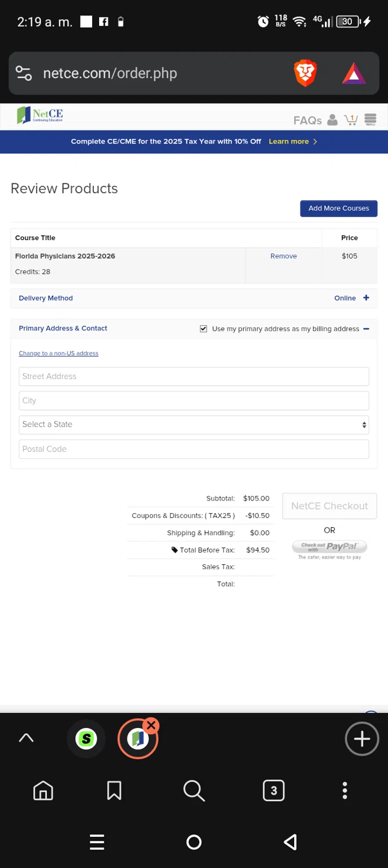This screenshot has width=388, height=868.
Task: Open the NetCE hamburger menu
Action: (x=370, y=119)
